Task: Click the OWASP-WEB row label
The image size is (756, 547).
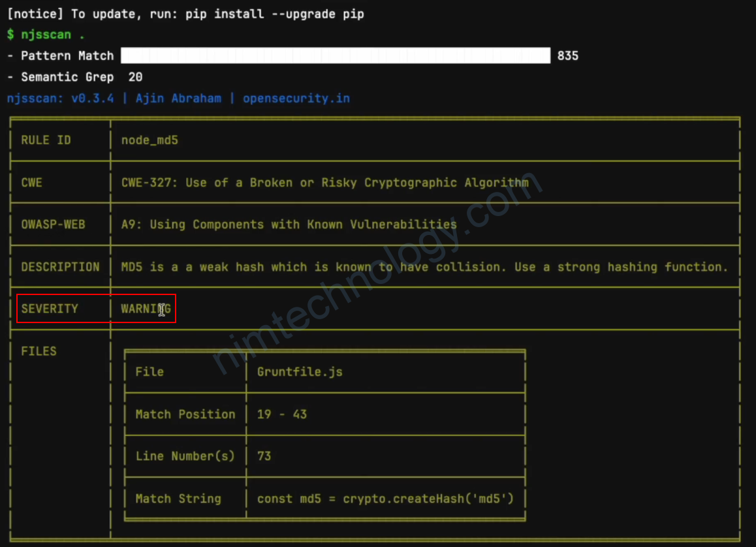Action: (x=53, y=225)
